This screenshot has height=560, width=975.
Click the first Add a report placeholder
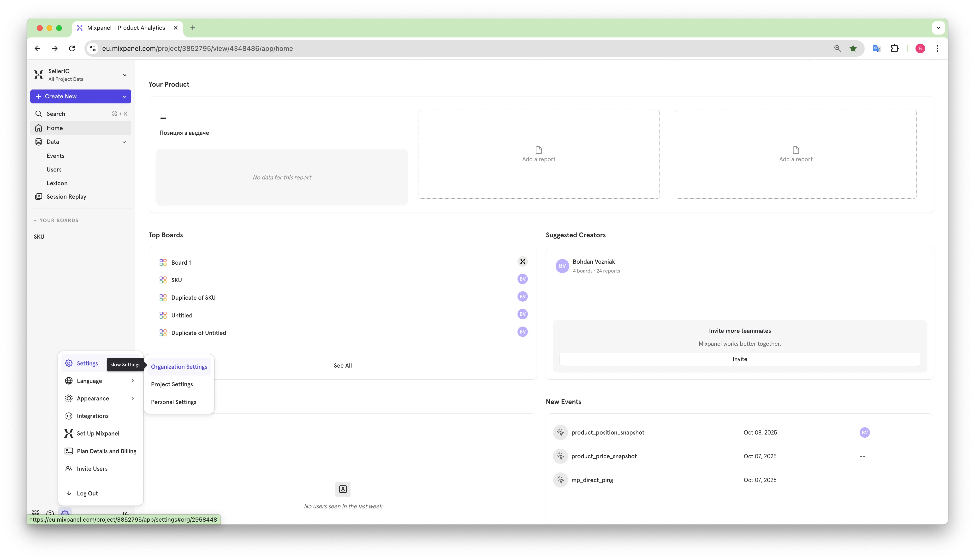click(539, 154)
